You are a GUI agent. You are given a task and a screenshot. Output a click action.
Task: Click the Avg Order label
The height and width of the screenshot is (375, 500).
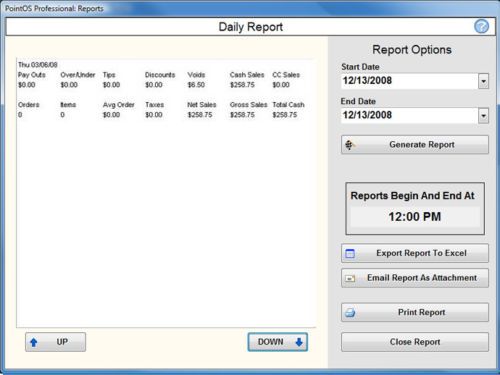pos(118,105)
